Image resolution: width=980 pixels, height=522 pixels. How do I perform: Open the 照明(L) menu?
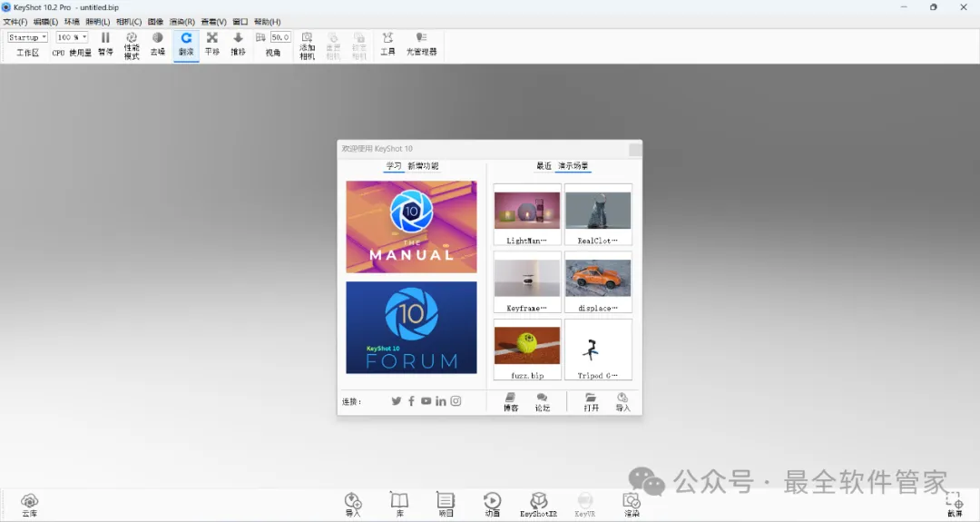coord(97,22)
